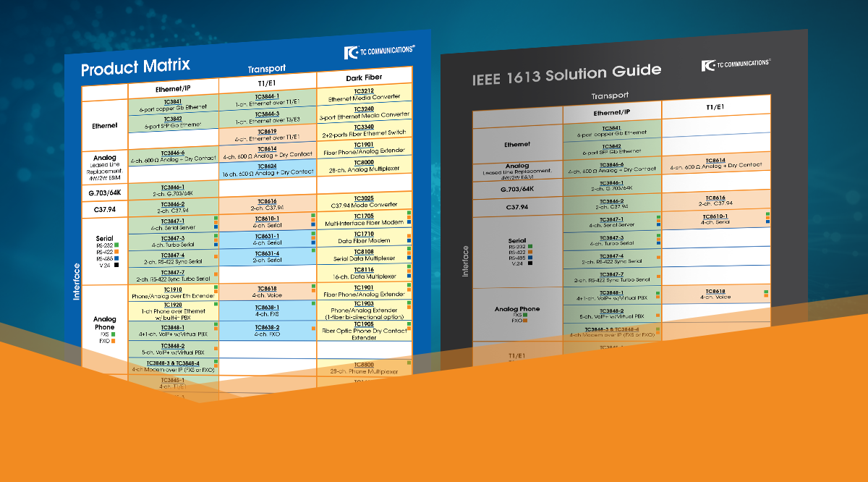Select 'G.703/64K' row label in Product Matrix

pos(105,191)
